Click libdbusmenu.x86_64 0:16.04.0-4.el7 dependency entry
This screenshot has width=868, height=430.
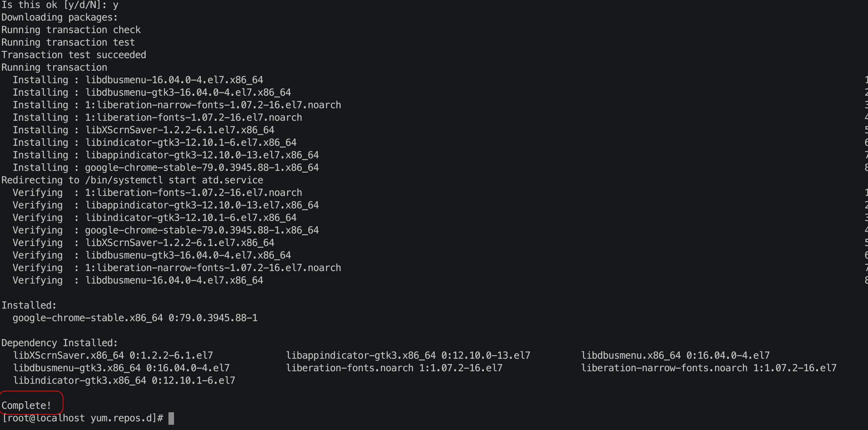[x=675, y=356]
